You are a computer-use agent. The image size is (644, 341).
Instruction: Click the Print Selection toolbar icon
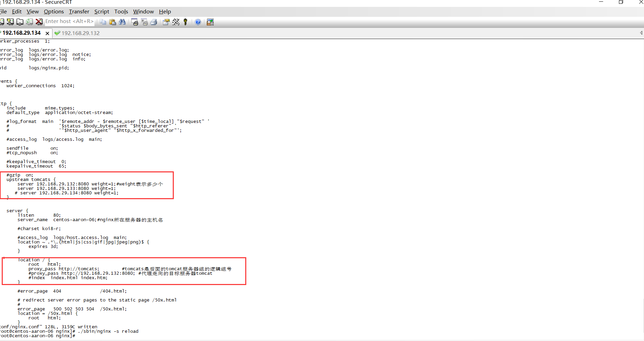[x=144, y=22]
